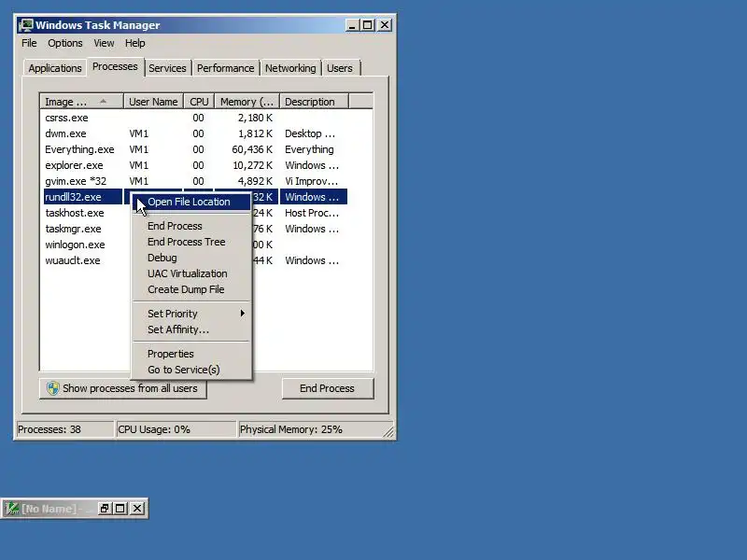Choose Set Affinity... from context menu
747x560 pixels.
point(191,329)
